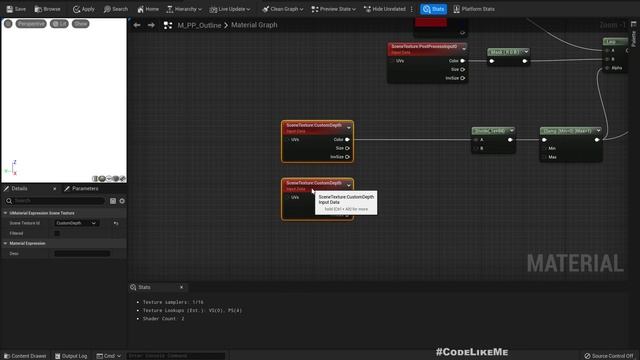Click Size output pin on upper CustomDepth node
Image resolution: width=640 pixels, height=360 pixels.
[x=347, y=148]
